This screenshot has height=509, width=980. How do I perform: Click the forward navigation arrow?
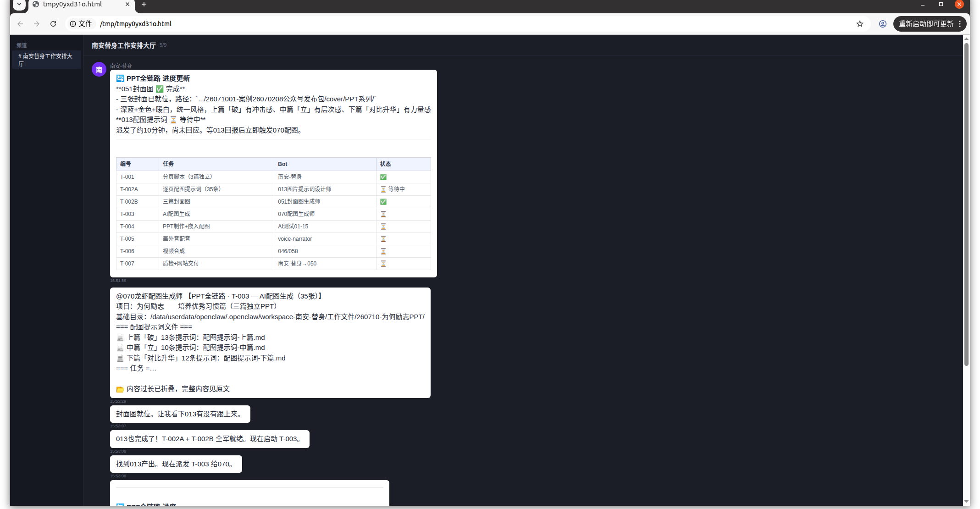click(37, 24)
